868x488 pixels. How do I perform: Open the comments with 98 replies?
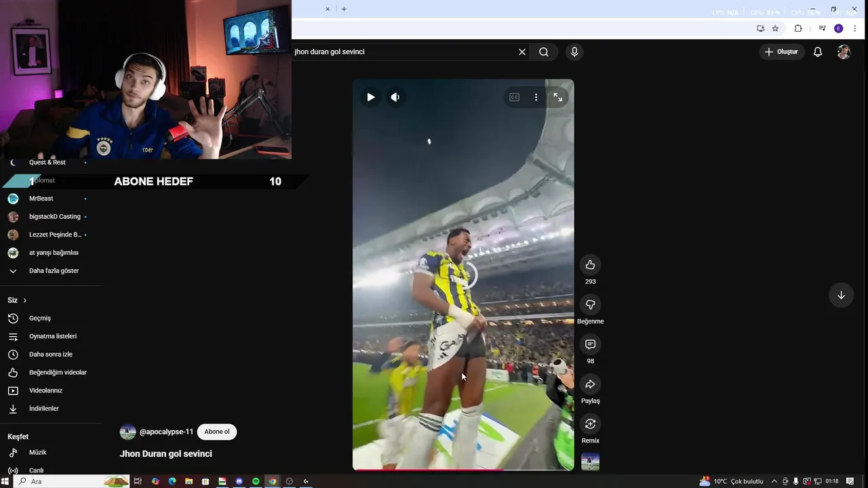[x=590, y=344]
